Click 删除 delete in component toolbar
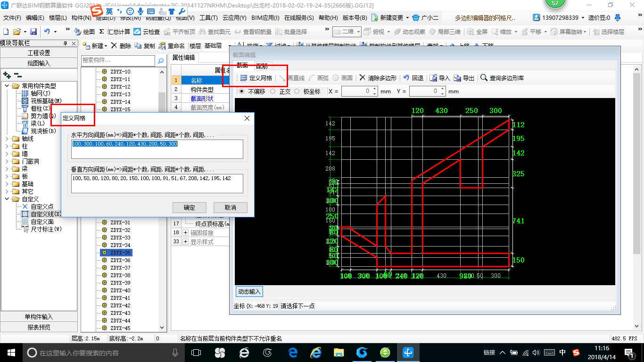Screen dimensions: 644x362 (121, 46)
